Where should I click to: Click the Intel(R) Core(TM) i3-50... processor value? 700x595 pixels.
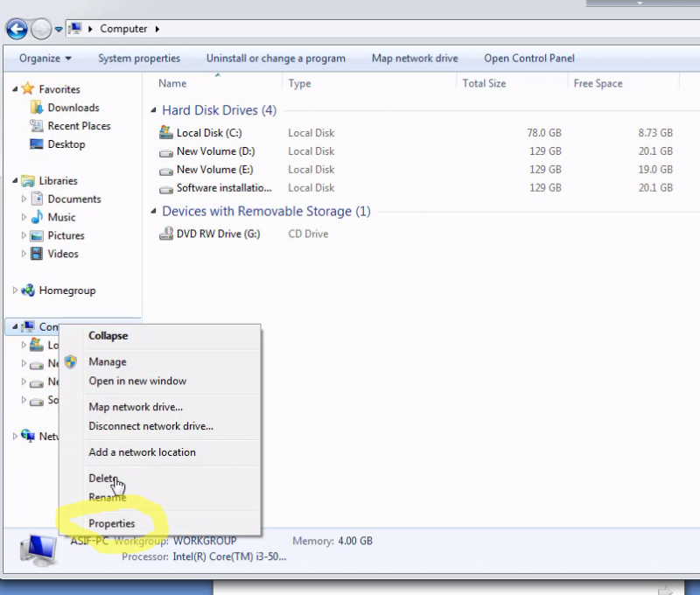[x=229, y=557]
